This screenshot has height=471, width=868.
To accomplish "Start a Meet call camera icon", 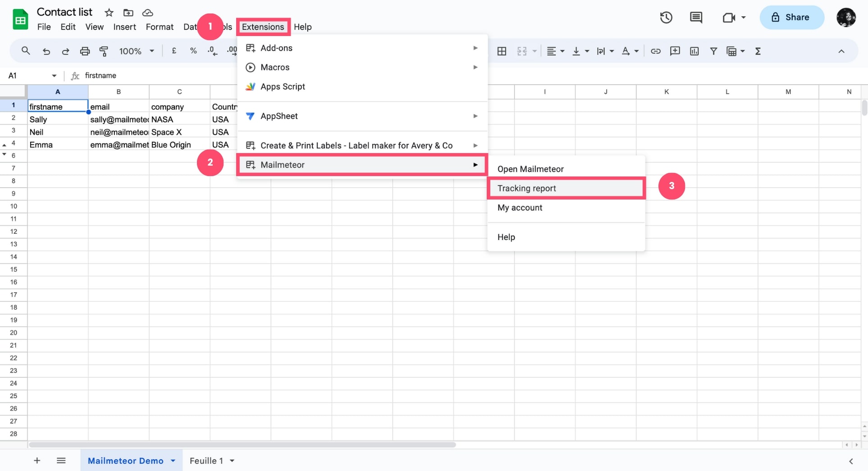I will click(x=729, y=18).
